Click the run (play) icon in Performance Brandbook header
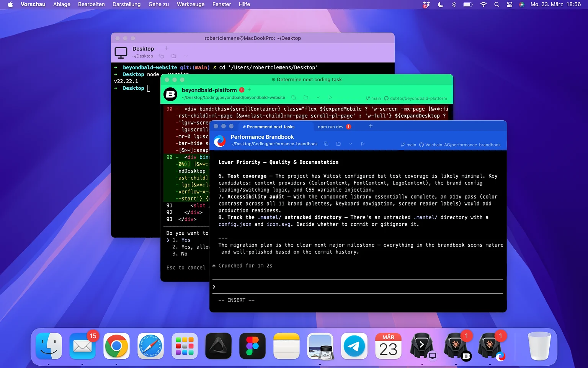 [x=363, y=144]
